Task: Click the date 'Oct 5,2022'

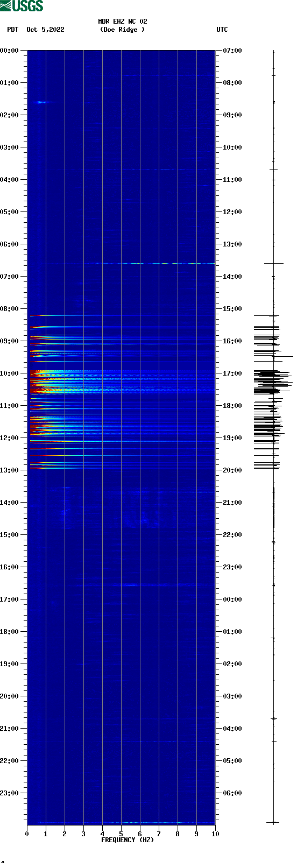Action: click(45, 30)
